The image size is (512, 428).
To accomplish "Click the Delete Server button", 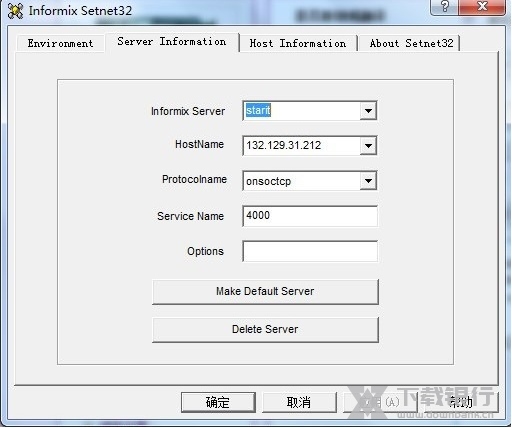I will [x=265, y=329].
